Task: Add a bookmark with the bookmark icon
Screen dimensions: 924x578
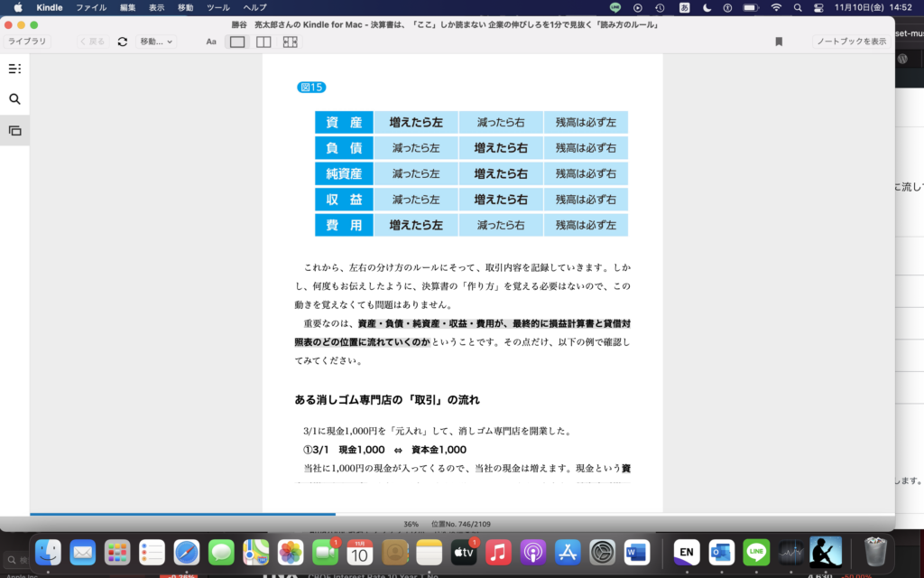Action: [x=778, y=41]
